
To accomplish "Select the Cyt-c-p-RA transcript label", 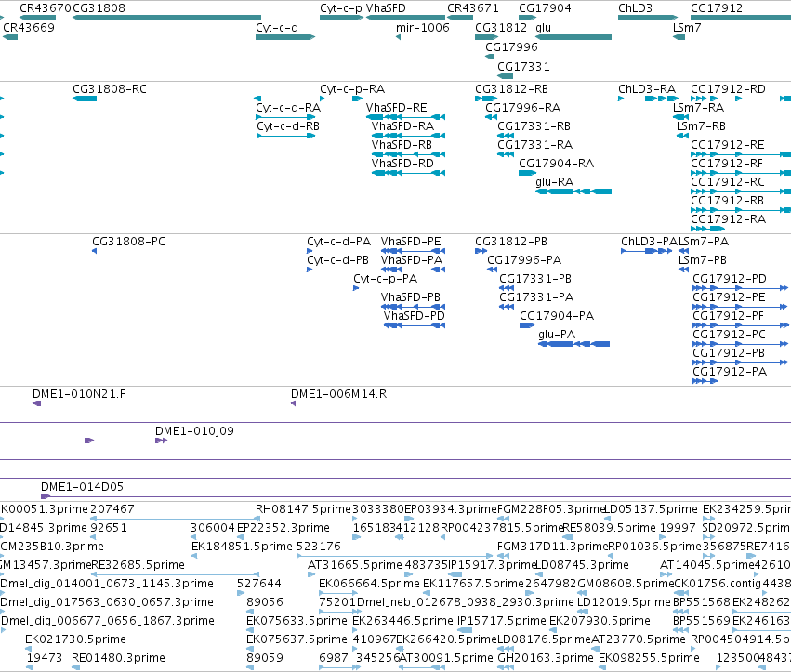I will (352, 89).
